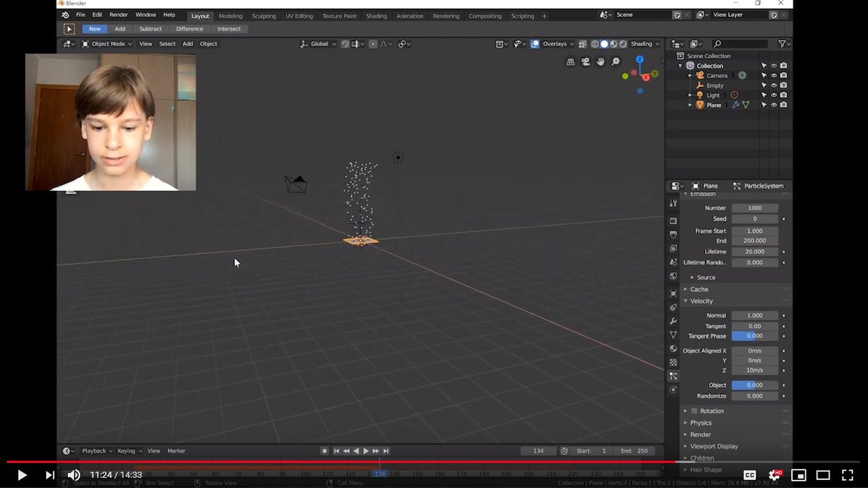Click the Intersect selection mode button
The height and width of the screenshot is (488, 868).
click(229, 29)
